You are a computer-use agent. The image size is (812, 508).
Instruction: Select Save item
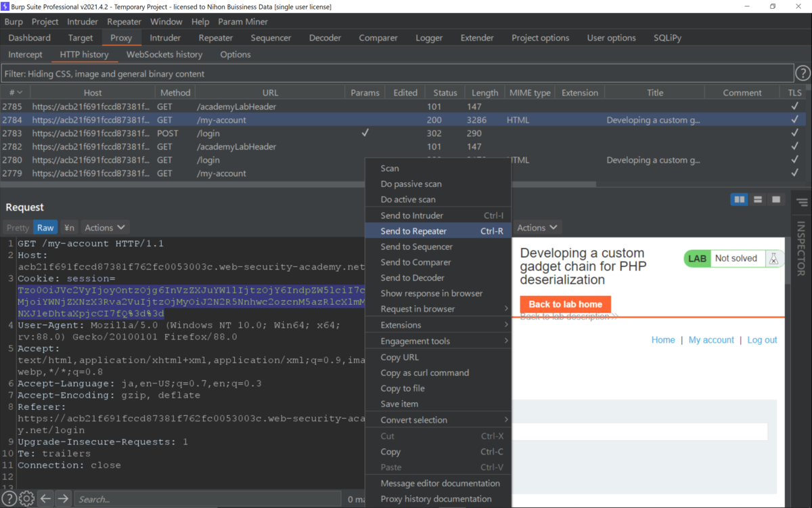[x=438, y=404]
